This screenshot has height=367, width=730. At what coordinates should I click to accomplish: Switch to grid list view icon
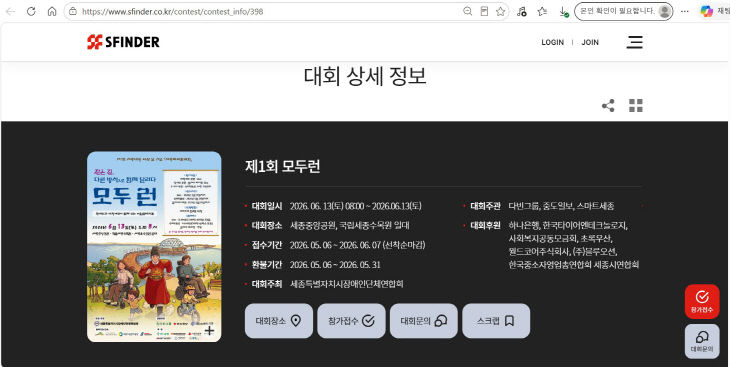tap(635, 106)
